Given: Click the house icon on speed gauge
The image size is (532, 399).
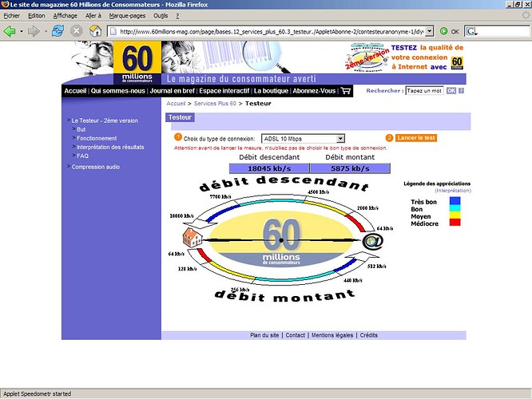Looking at the screenshot, I should 193,238.
